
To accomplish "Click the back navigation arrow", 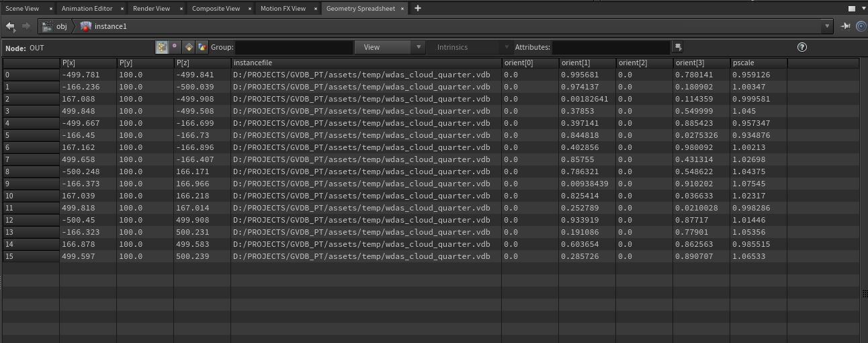I will click(x=10, y=26).
